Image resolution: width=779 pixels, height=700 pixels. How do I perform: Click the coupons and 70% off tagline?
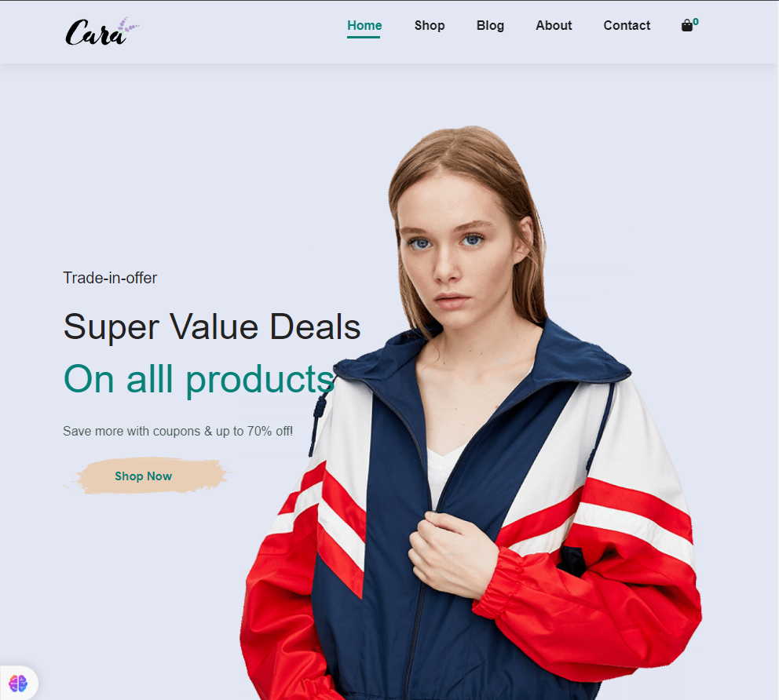177,431
